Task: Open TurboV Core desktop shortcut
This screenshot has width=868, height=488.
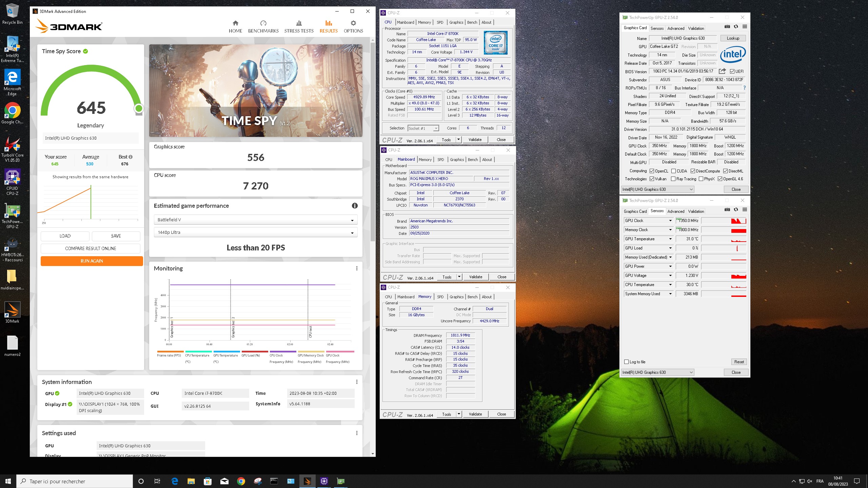Action: (x=12, y=149)
